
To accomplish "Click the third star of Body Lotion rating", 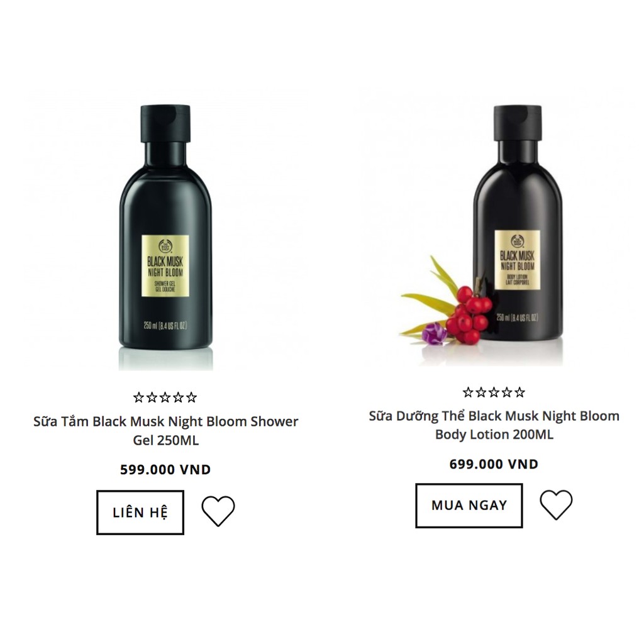I will pyautogui.click(x=494, y=392).
